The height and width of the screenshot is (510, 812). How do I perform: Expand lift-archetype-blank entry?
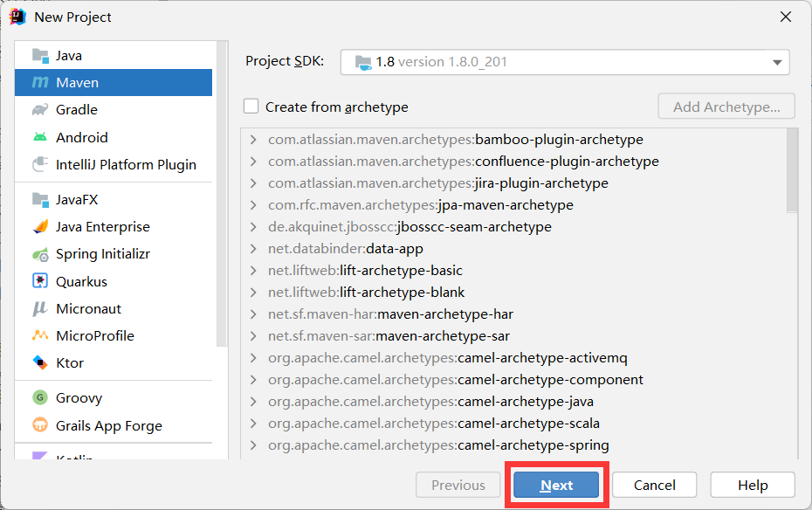pos(253,293)
